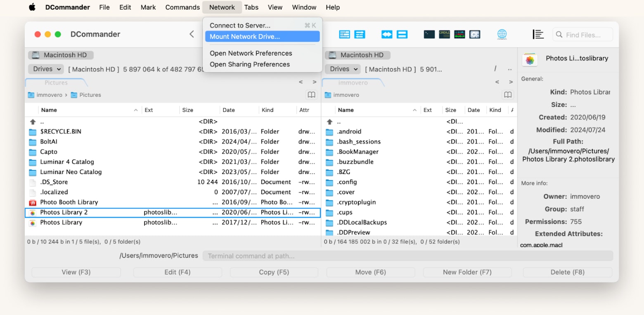
Task: Open the File menu
Action: click(x=104, y=7)
